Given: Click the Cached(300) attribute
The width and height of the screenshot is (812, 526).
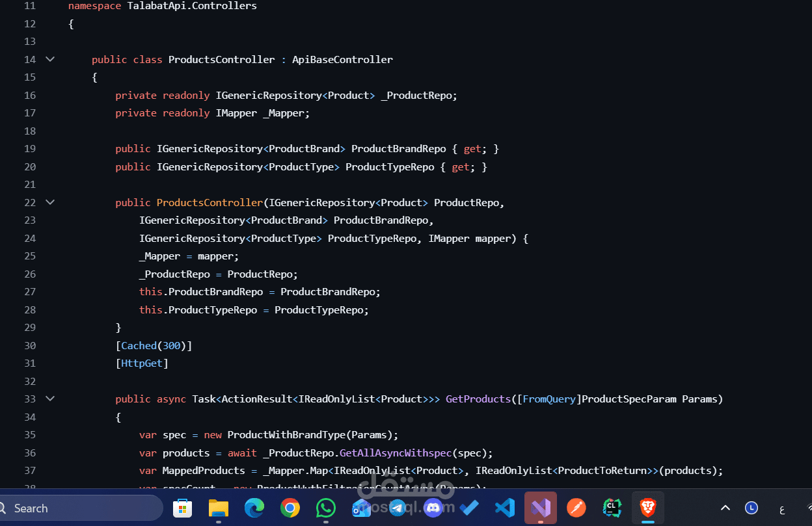Looking at the screenshot, I should [x=154, y=345].
